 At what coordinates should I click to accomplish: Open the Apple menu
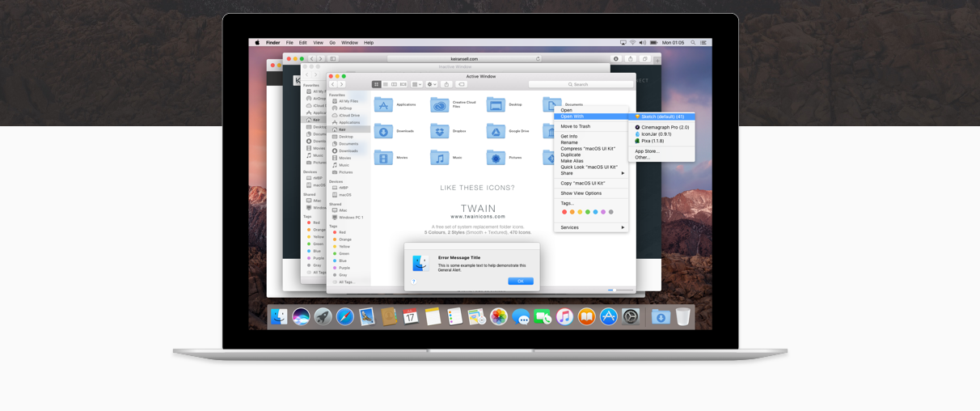(x=258, y=43)
